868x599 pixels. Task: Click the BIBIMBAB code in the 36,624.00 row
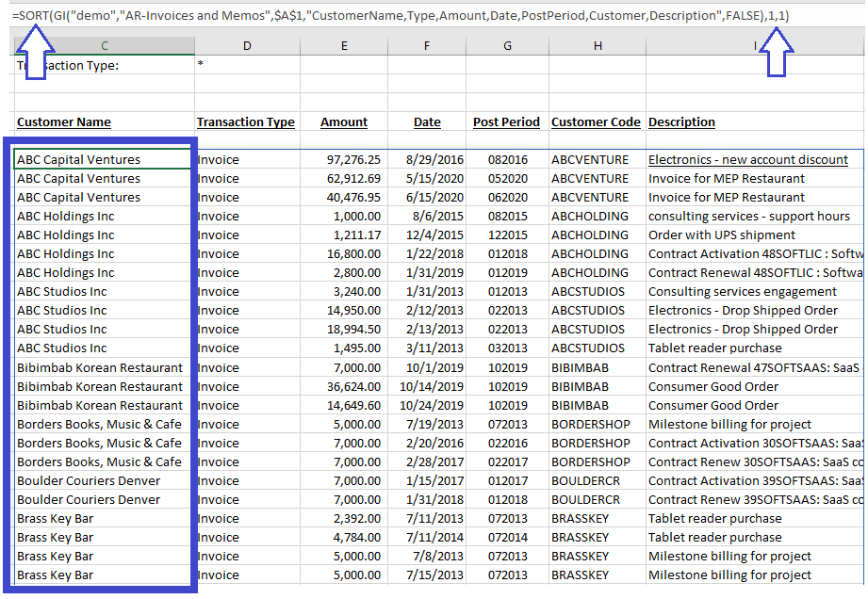[580, 386]
